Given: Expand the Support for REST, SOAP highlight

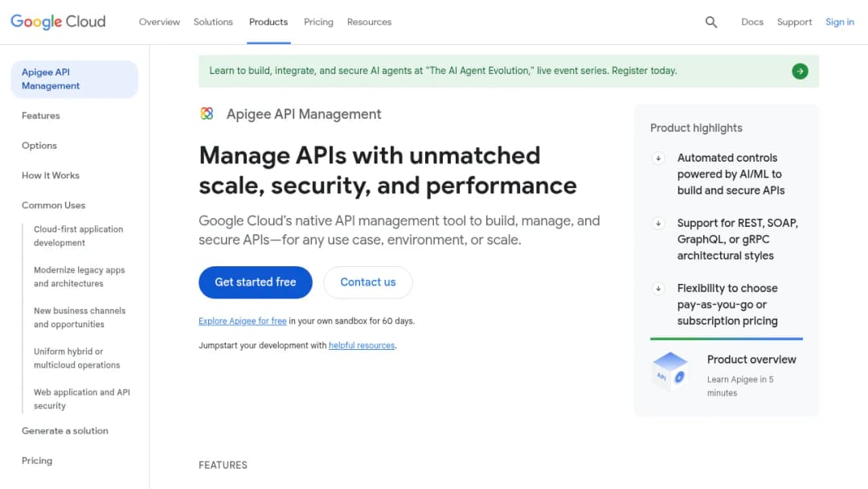Looking at the screenshot, I should [658, 224].
